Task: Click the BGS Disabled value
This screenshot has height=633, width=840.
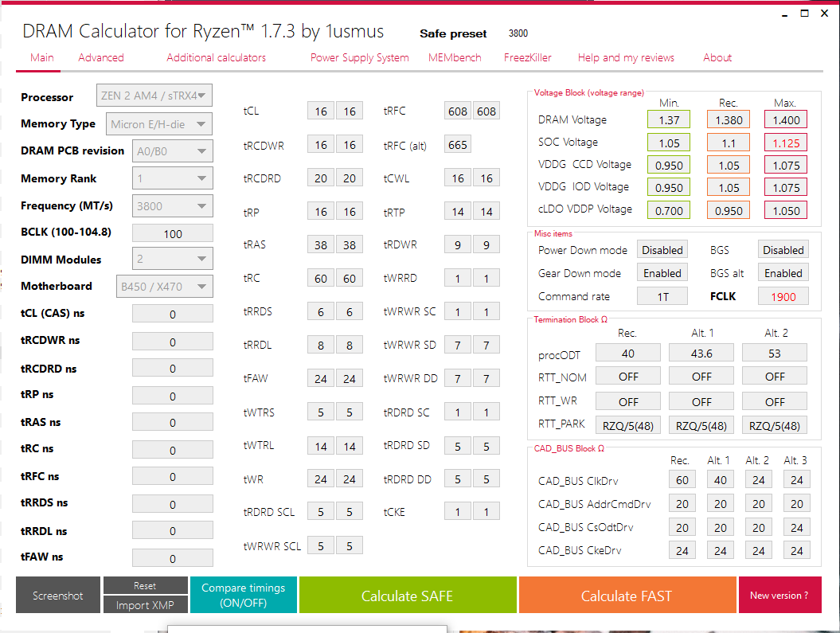Action: [x=783, y=250]
